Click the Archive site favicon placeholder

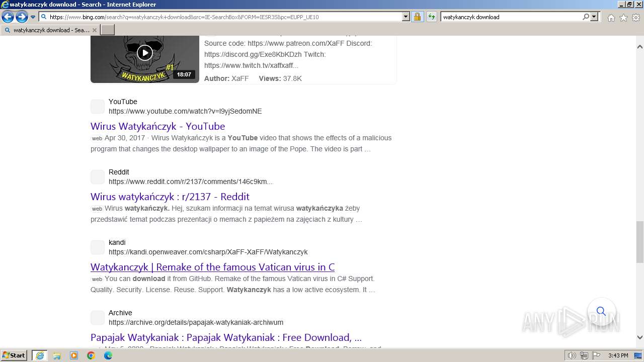click(x=98, y=318)
